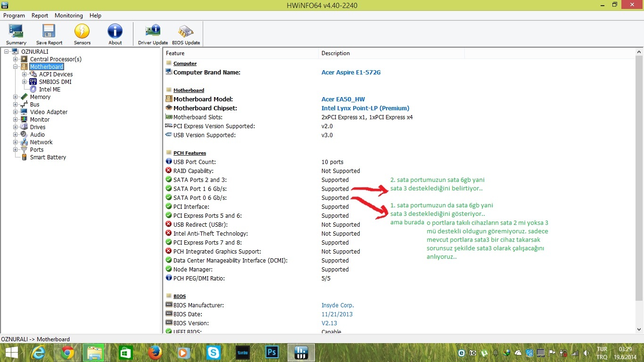Click the taskbar volume speaker icon
Image resolution: width=644 pixels, height=362 pixels.
586,353
